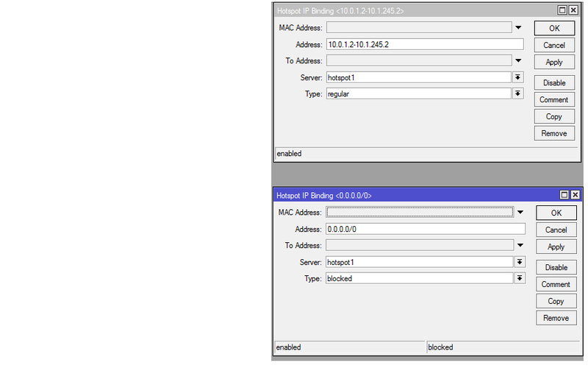Screen dimensions: 588x368
Task: Click Cancel in the 10.0.1.2-10.1.245.2 binding window
Action: coord(554,45)
